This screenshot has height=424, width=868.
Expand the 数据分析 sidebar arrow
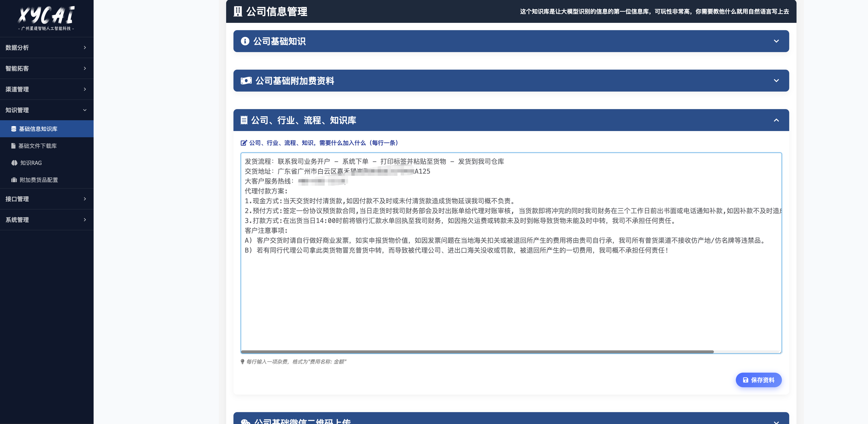point(85,48)
